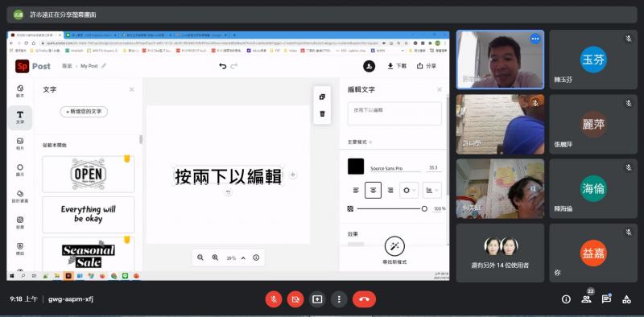Toggle your camera on
This screenshot has height=317, width=644.
(x=295, y=299)
